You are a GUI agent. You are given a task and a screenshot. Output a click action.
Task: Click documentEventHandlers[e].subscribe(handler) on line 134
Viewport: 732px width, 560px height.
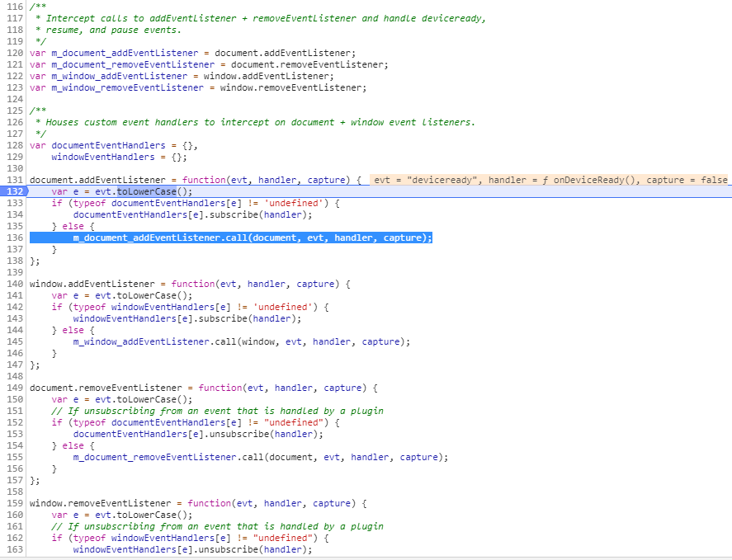click(x=193, y=214)
